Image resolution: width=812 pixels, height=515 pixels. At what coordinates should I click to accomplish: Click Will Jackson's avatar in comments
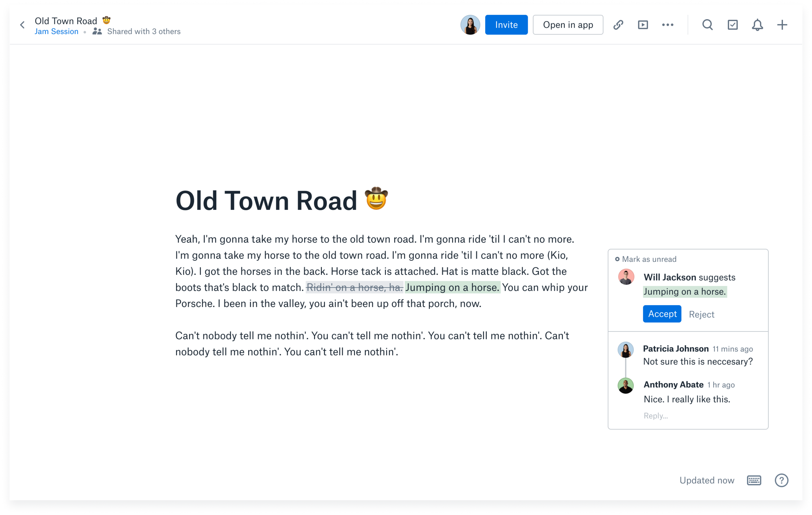pos(626,277)
